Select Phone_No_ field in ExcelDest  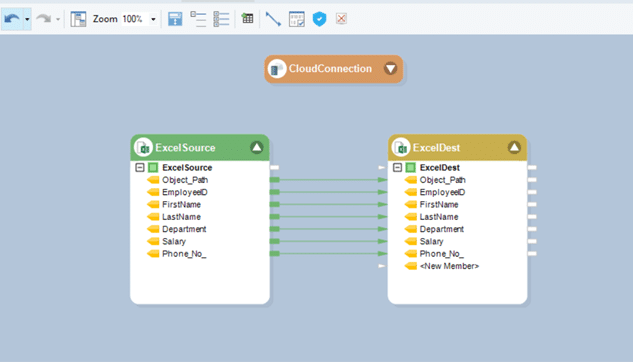pos(442,254)
